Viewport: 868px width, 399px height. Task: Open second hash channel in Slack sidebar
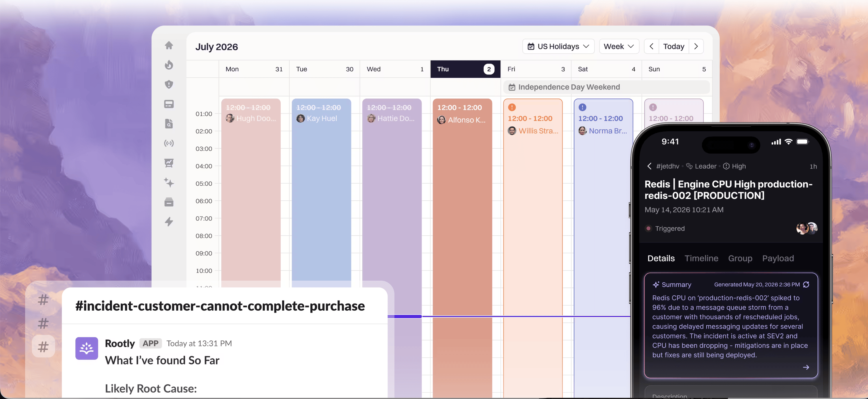[43, 324]
